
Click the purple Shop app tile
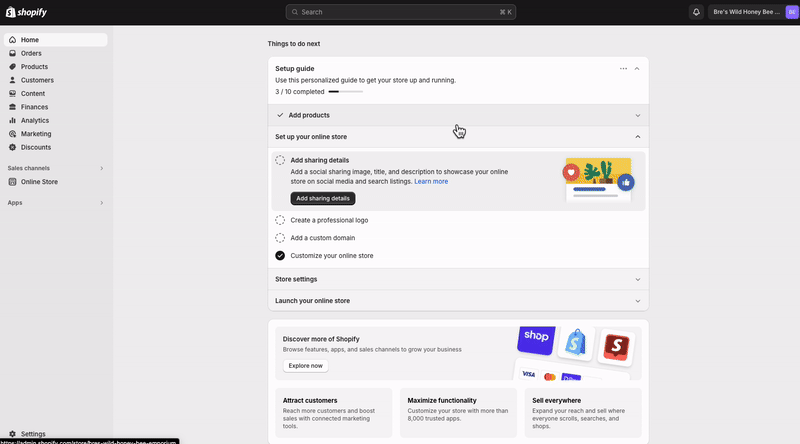536,340
